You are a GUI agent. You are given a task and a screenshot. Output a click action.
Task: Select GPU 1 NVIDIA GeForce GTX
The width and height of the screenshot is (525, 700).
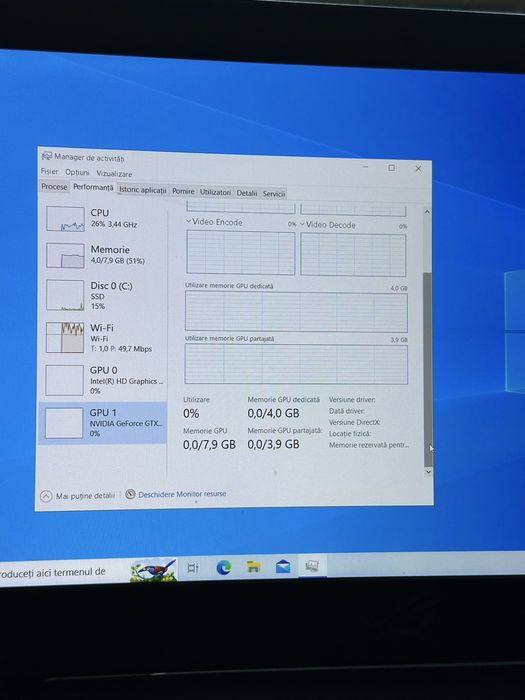pyautogui.click(x=103, y=422)
